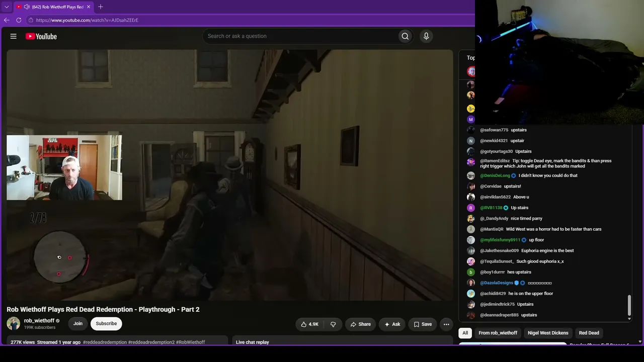Click the video player to pause

230,175
